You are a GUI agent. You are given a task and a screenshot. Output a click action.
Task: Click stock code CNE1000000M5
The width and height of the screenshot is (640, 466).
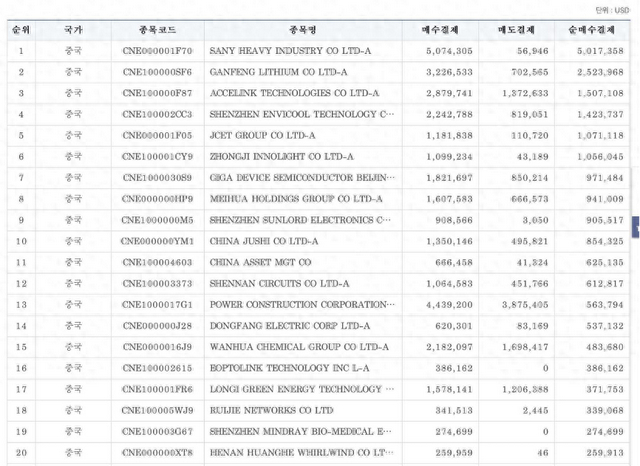coord(158,220)
